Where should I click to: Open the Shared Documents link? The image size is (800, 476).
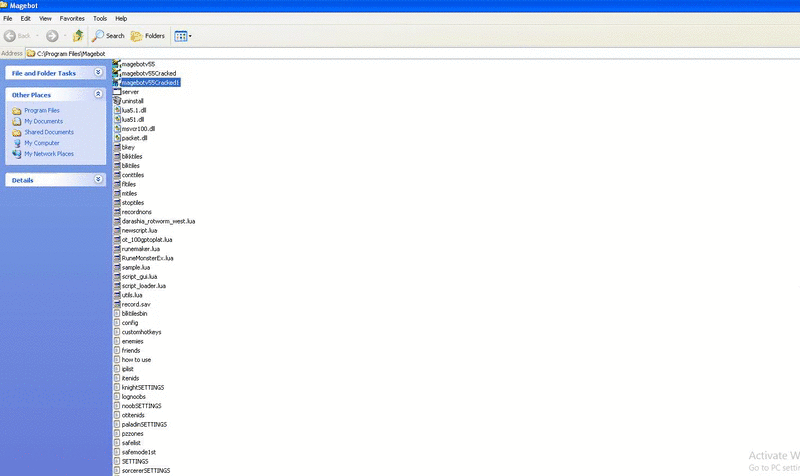(49, 132)
